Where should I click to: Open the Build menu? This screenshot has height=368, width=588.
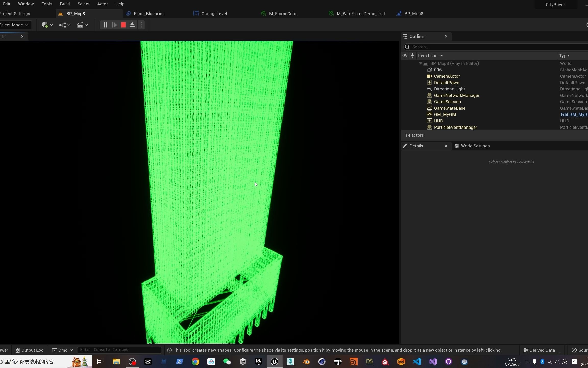tap(65, 4)
